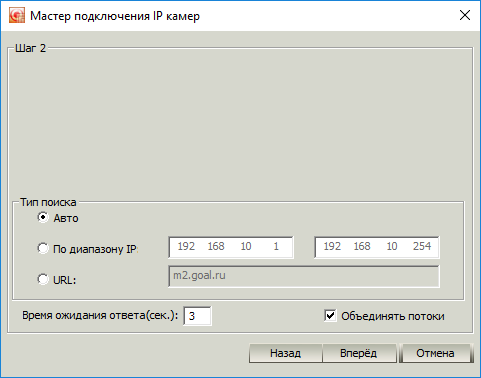Click the URL field m2.goal.ru

304,276
